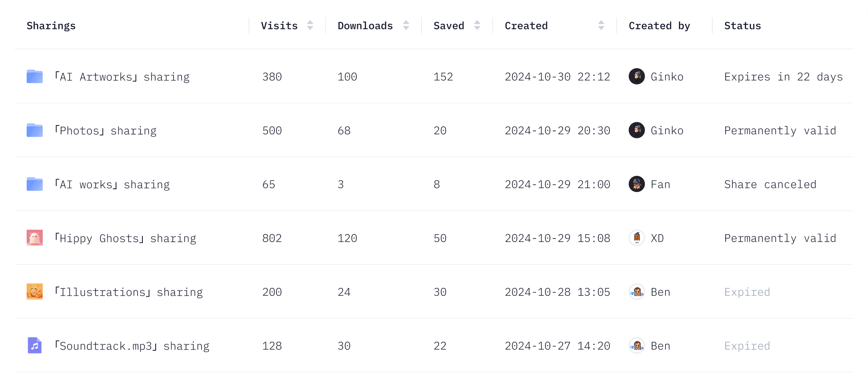Screen dimensions: 868x389
Task: Select the AI works sharing folder icon
Action: point(34,184)
